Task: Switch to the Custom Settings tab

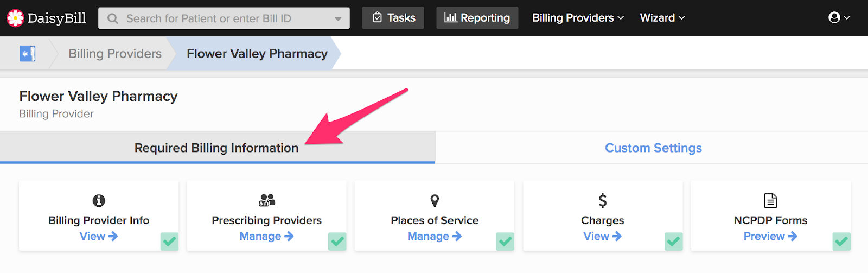Action: (x=653, y=148)
